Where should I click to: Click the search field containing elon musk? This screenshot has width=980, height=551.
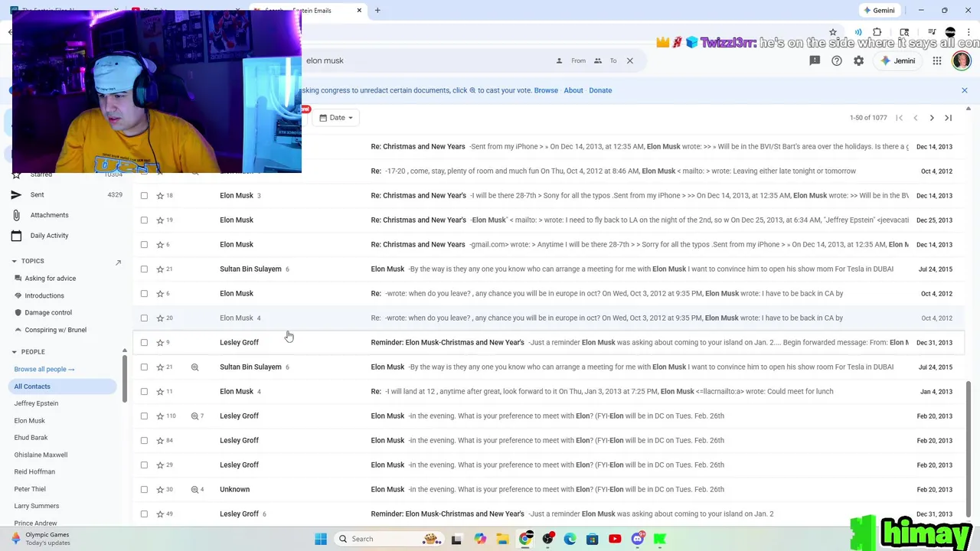429,60
